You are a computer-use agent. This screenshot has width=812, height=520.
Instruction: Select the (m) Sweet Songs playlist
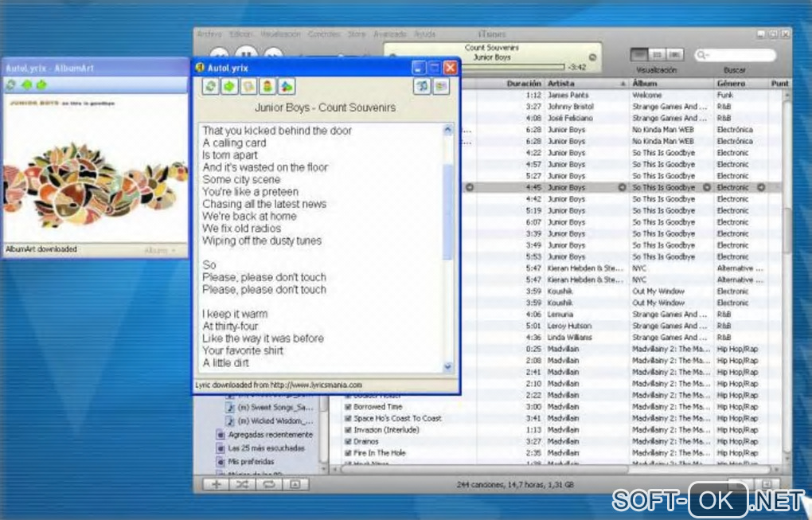point(270,408)
